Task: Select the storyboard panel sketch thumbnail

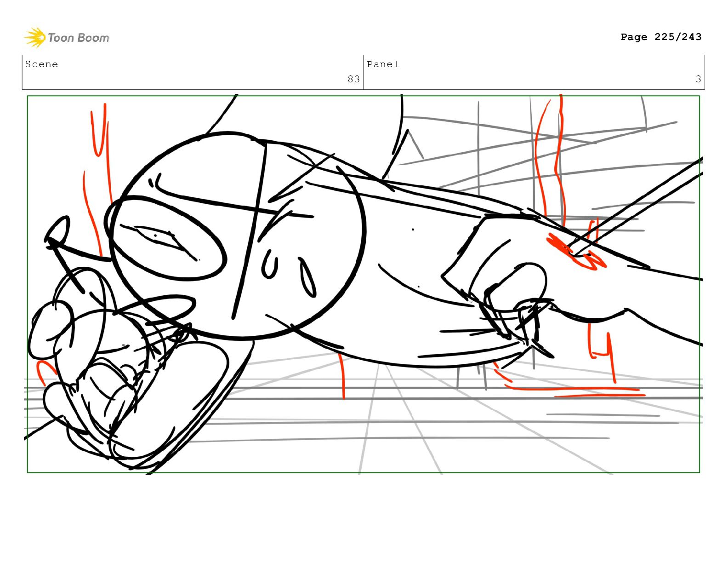Action: point(363,284)
